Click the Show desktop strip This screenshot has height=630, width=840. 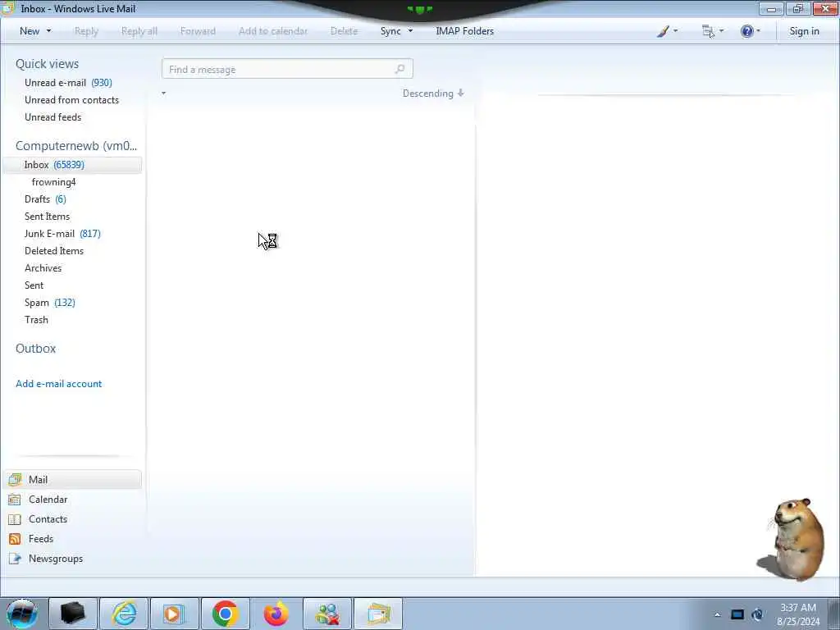point(834,614)
